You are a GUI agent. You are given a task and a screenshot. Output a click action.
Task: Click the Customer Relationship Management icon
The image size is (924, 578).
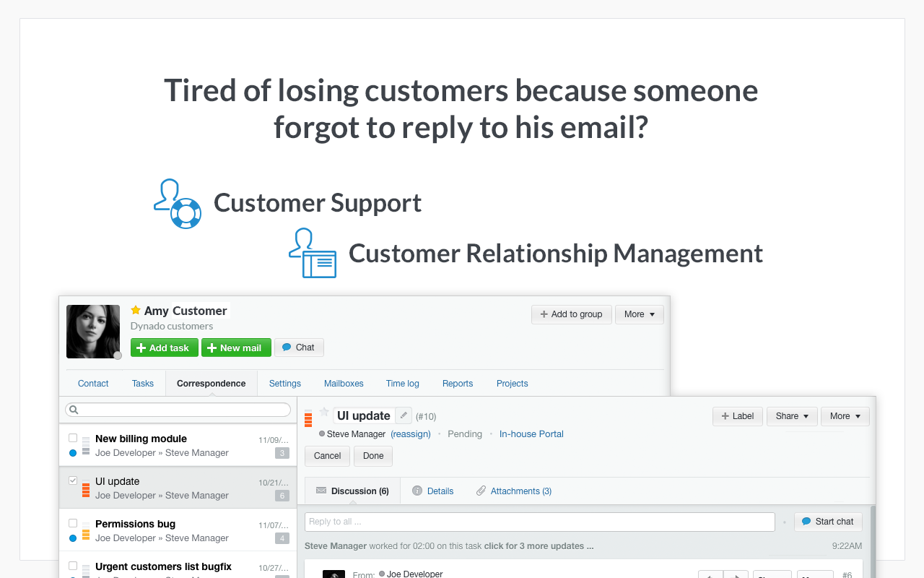tap(313, 254)
